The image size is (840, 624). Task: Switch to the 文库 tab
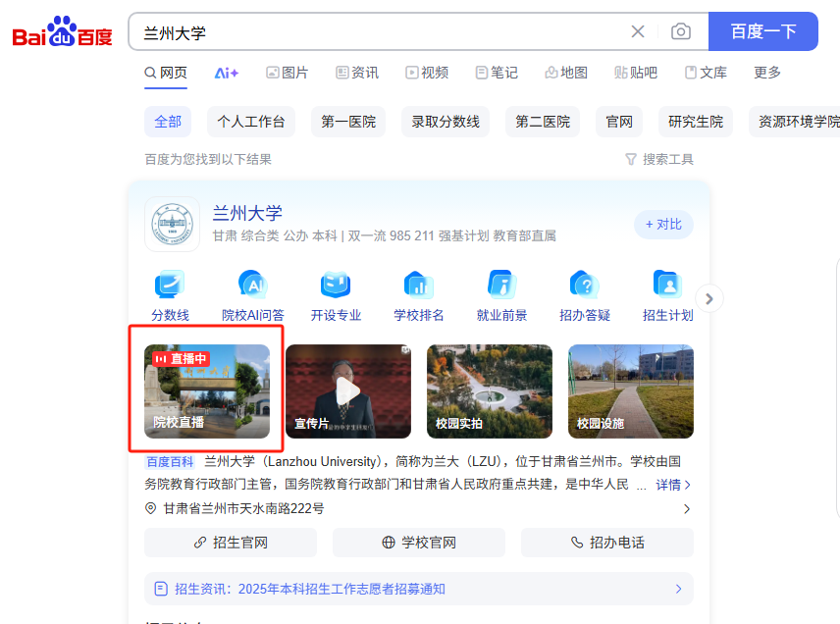pos(706,73)
